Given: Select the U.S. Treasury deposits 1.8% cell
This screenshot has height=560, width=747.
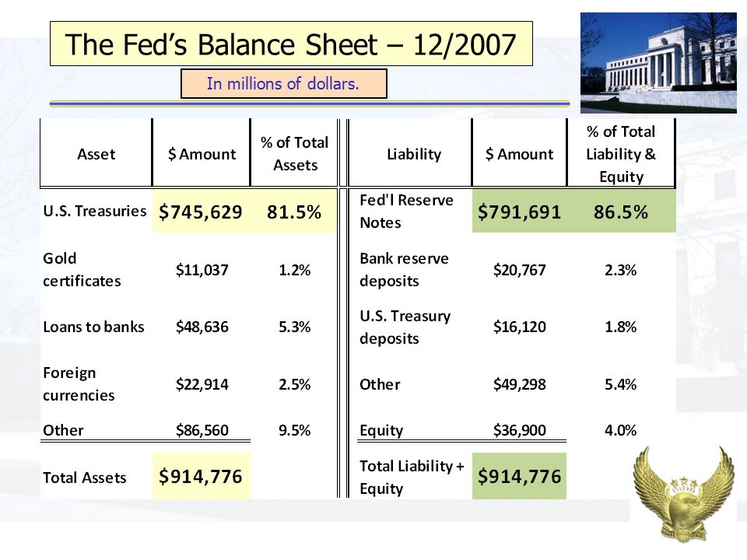Looking at the screenshot, I should coord(621,327).
